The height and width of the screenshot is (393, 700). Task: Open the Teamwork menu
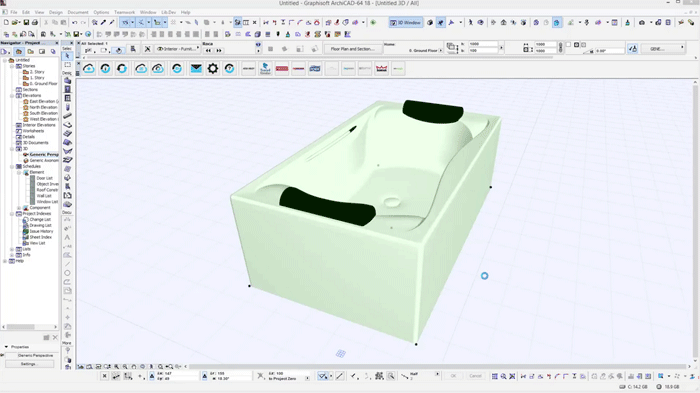[125, 12]
